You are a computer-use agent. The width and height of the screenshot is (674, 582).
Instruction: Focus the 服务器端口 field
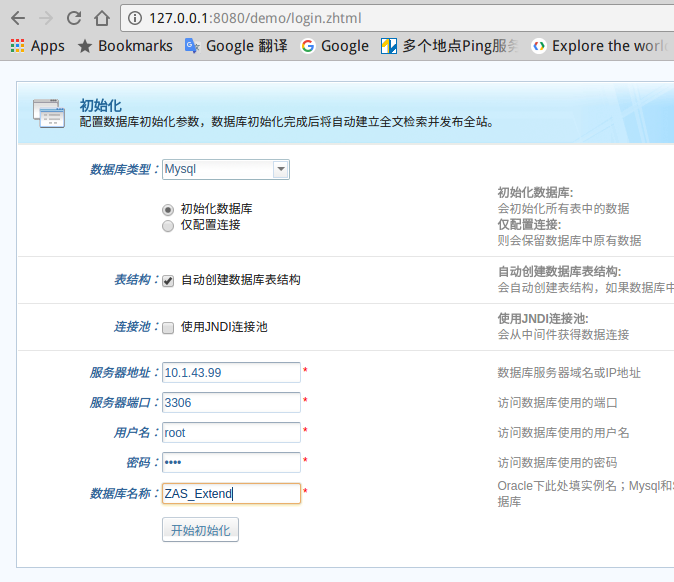coord(231,403)
